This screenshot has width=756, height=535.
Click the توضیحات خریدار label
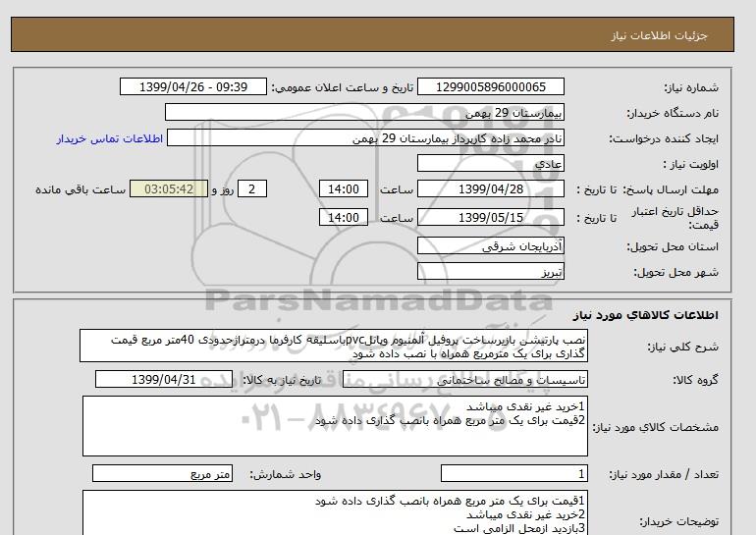tap(678, 521)
